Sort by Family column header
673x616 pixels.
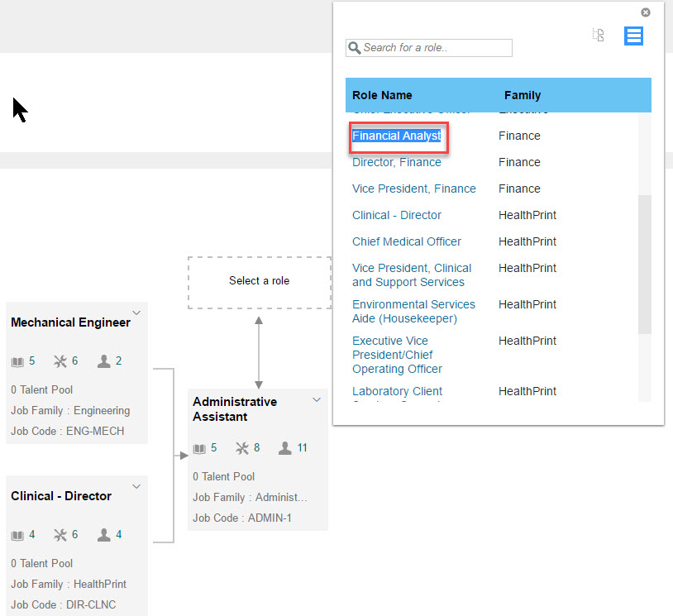(523, 95)
